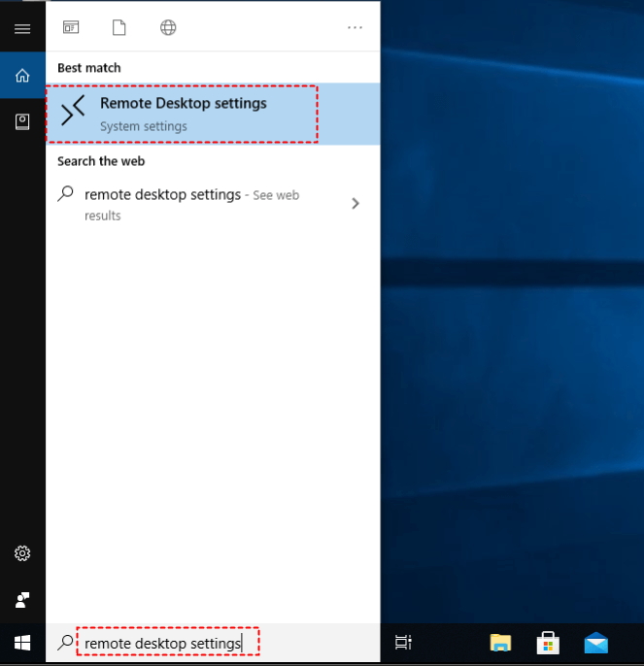
Task: Click the magnifier icon beside web result
Action: point(65,194)
